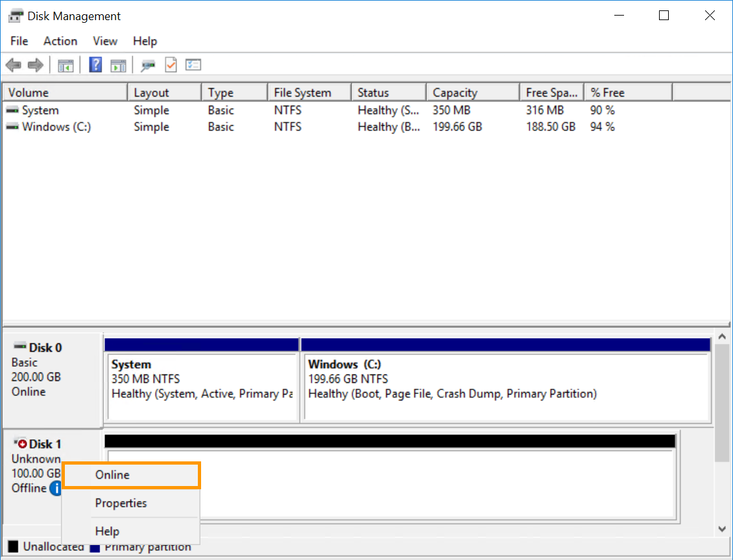This screenshot has width=733, height=560.
Task: Click the scrollbar down arrow
Action: [x=722, y=529]
